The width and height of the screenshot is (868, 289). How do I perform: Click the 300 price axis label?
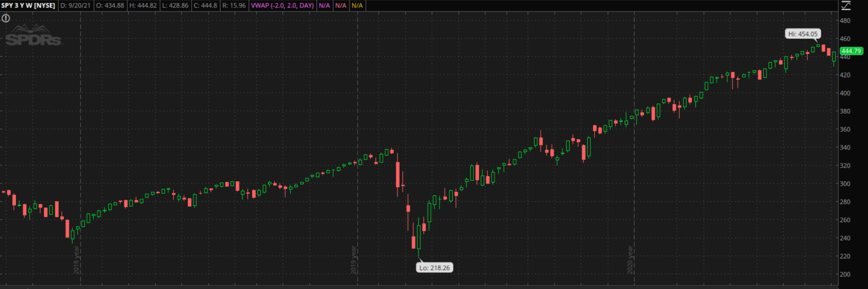[845, 184]
